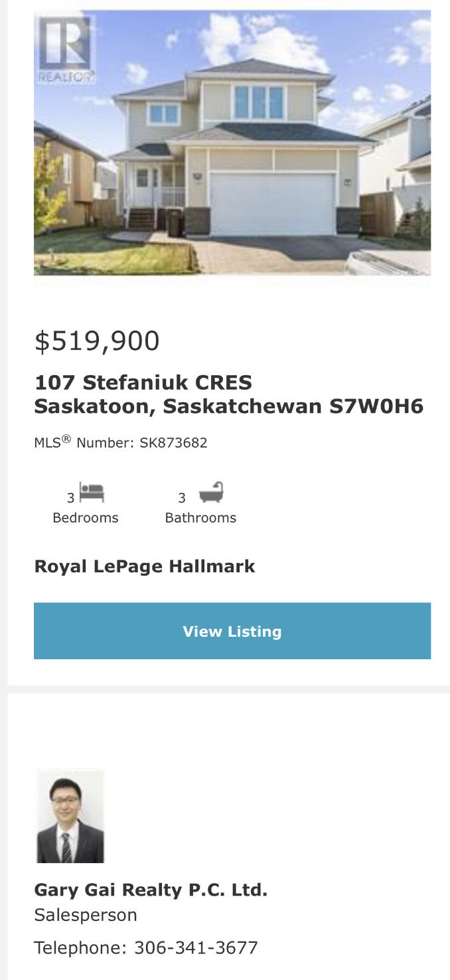Call telephone number 306-341-3677
Screen dimensions: 450x980
[x=196, y=947]
